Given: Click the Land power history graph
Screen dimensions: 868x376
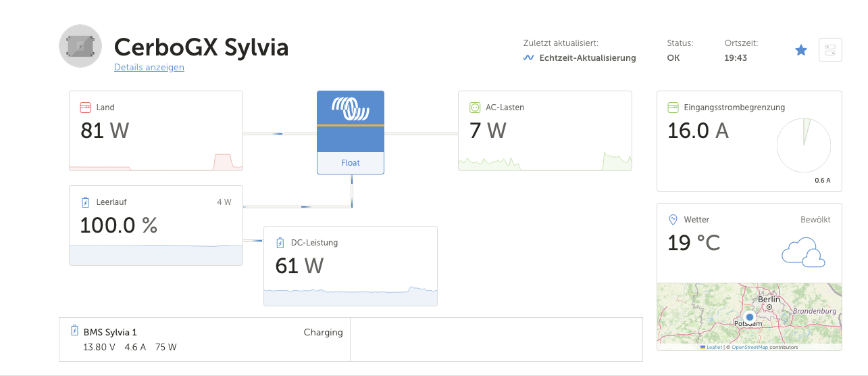Looking at the screenshot, I should [x=156, y=162].
